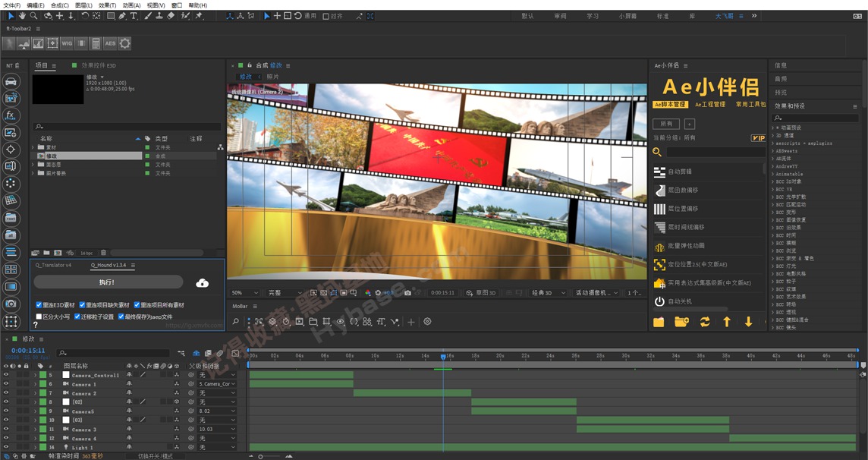868x460 pixels.
Task: Click the timecode 0:00:15:11 in the timeline
Action: click(28, 351)
